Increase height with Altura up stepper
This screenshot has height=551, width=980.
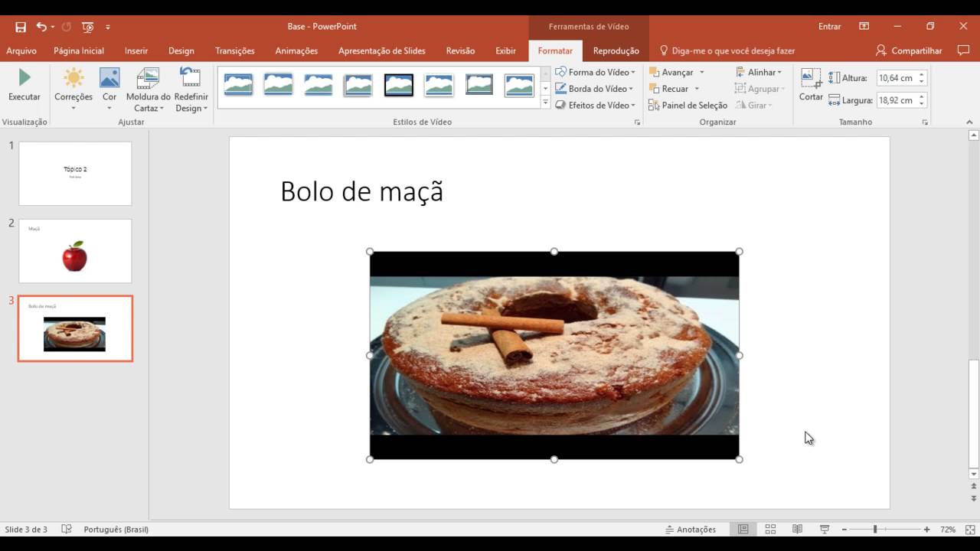point(921,75)
